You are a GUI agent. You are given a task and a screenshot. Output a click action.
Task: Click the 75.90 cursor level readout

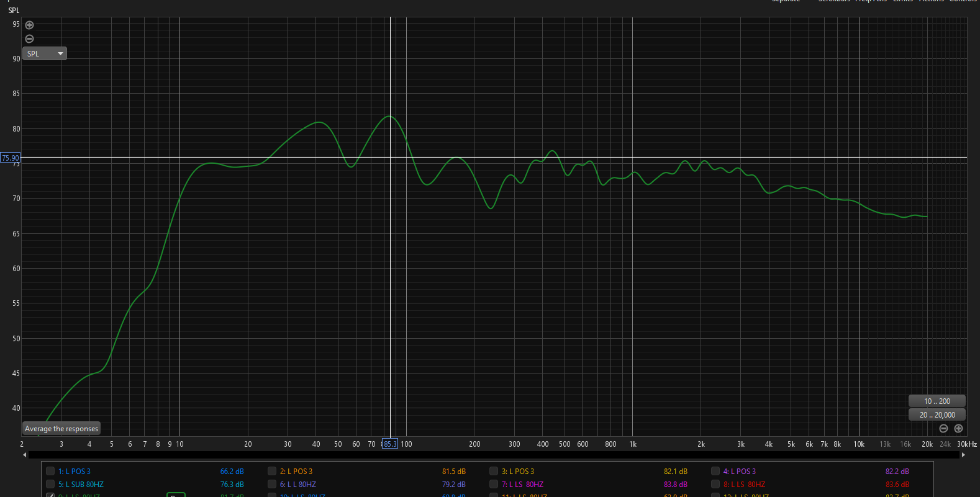10,158
